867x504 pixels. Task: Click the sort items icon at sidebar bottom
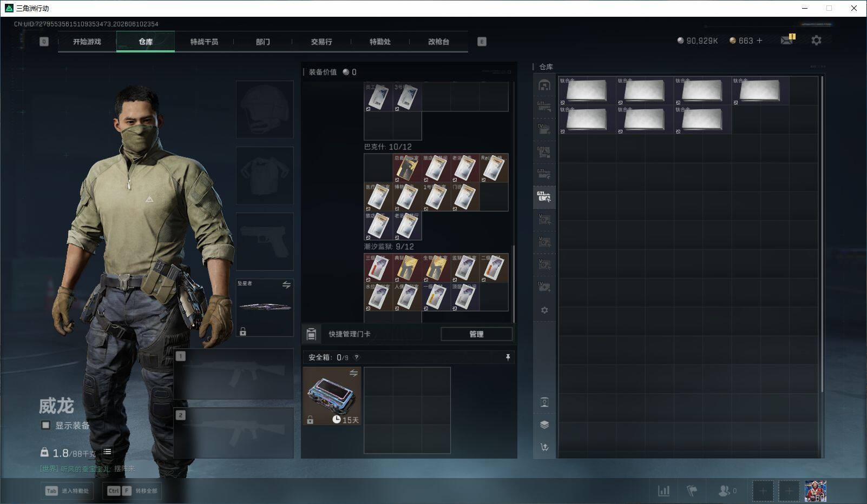click(544, 447)
